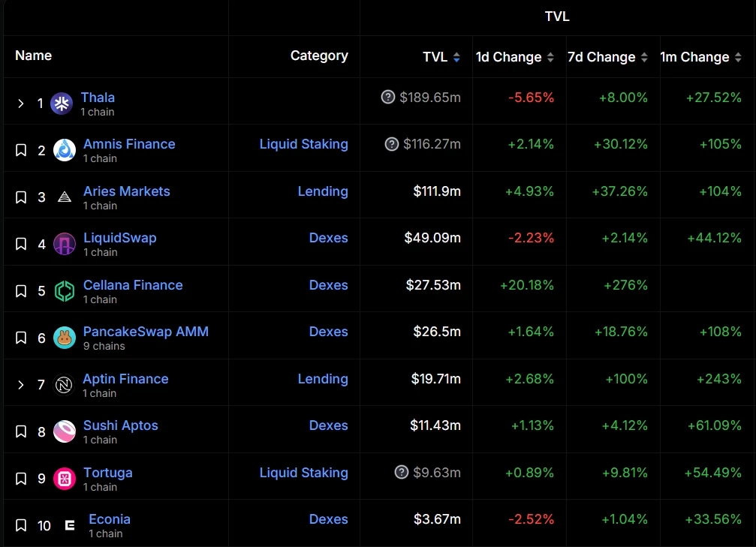
Task: Click the Aries Markets triangle logo
Action: (x=65, y=197)
